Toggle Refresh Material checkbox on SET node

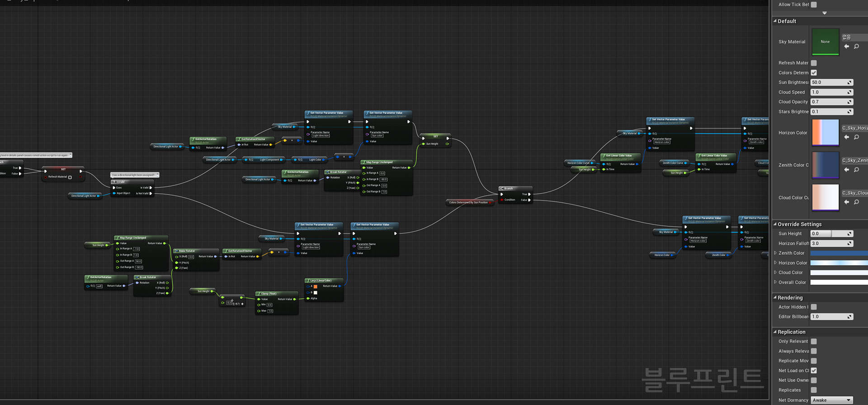tap(70, 177)
